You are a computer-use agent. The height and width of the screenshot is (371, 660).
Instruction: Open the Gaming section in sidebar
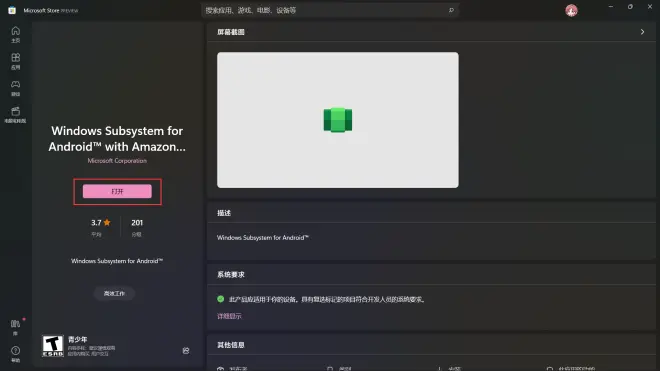pos(16,88)
